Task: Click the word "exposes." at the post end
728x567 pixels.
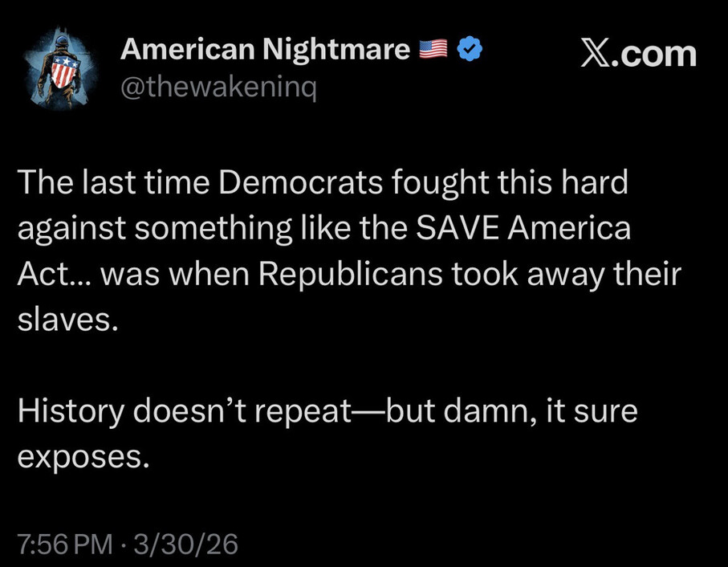Action: pos(83,458)
